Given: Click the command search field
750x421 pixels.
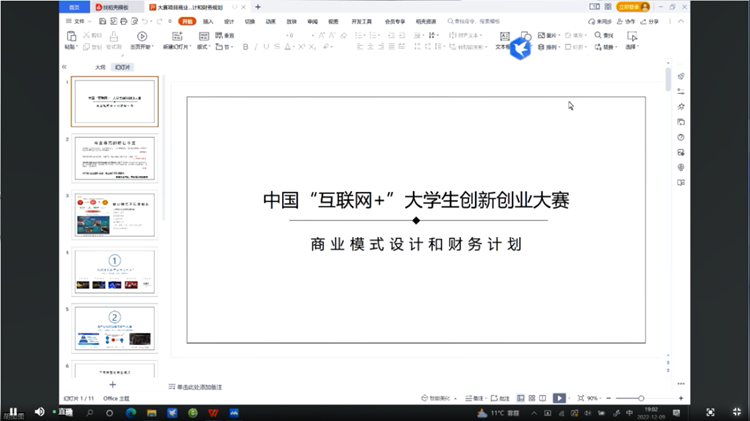Looking at the screenshot, I should (474, 21).
